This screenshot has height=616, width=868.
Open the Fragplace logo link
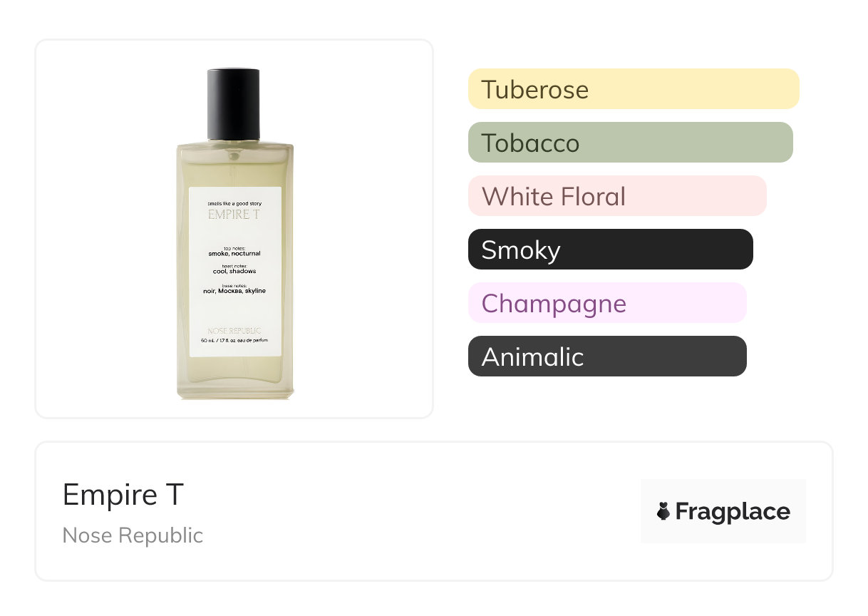(723, 511)
